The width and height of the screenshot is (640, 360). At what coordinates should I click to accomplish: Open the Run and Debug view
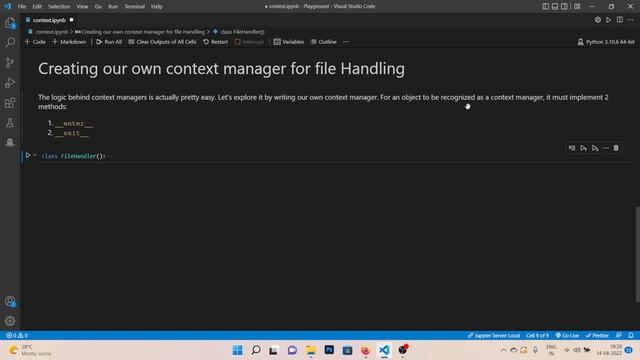click(x=10, y=82)
